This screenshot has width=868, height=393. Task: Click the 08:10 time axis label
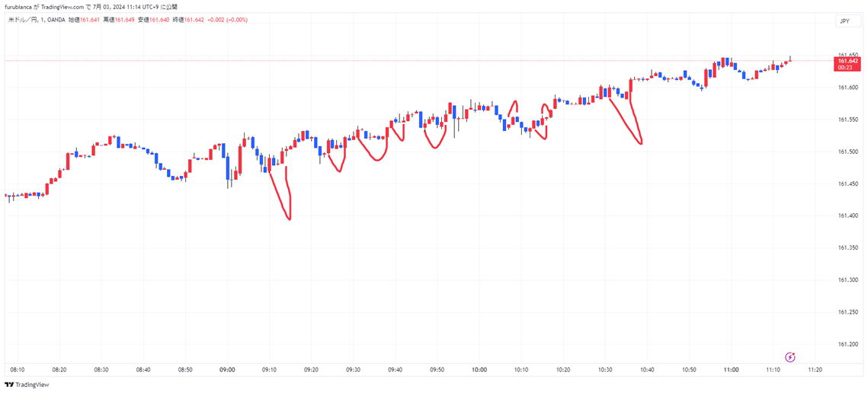pyautogui.click(x=17, y=370)
